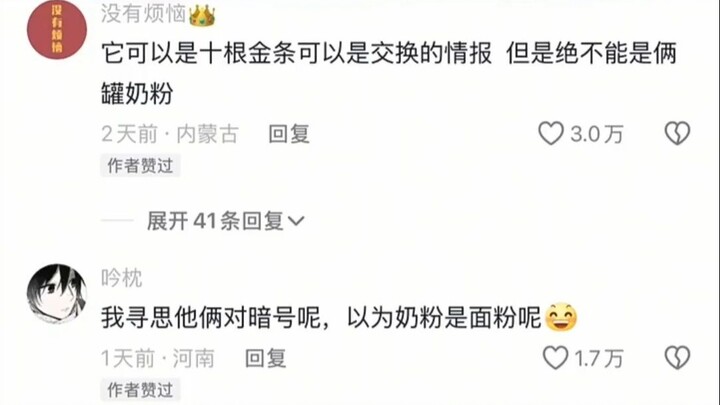Dislike the 没有烦恼 comment with broken heart
Image resolution: width=720 pixels, height=405 pixels.
click(677, 133)
